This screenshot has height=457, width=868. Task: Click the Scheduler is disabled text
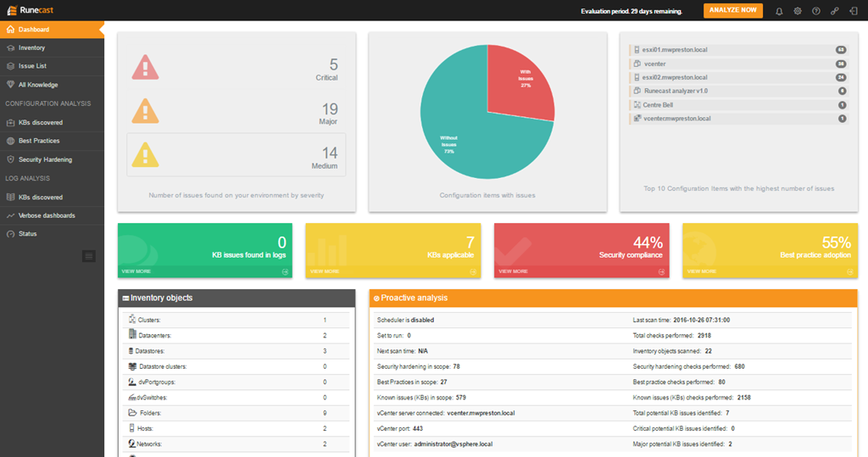coord(405,320)
